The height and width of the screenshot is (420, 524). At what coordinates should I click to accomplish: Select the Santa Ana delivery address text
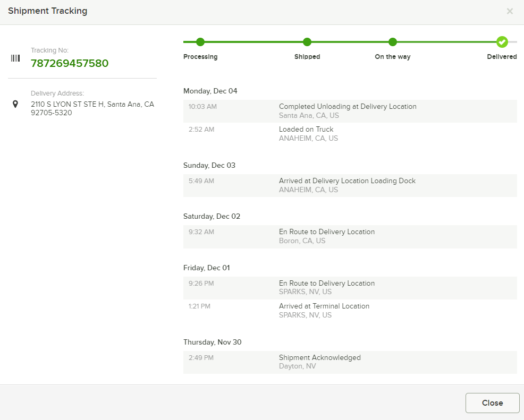click(x=92, y=108)
